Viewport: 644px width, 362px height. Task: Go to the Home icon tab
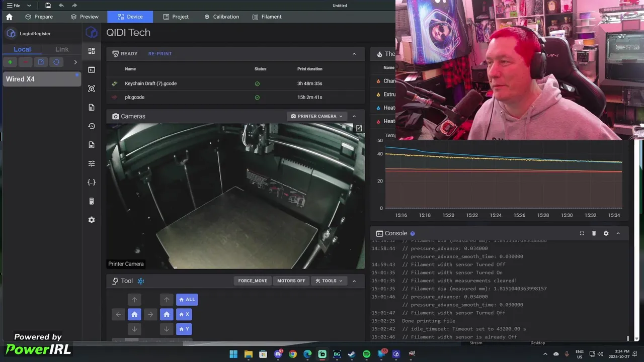click(x=9, y=17)
